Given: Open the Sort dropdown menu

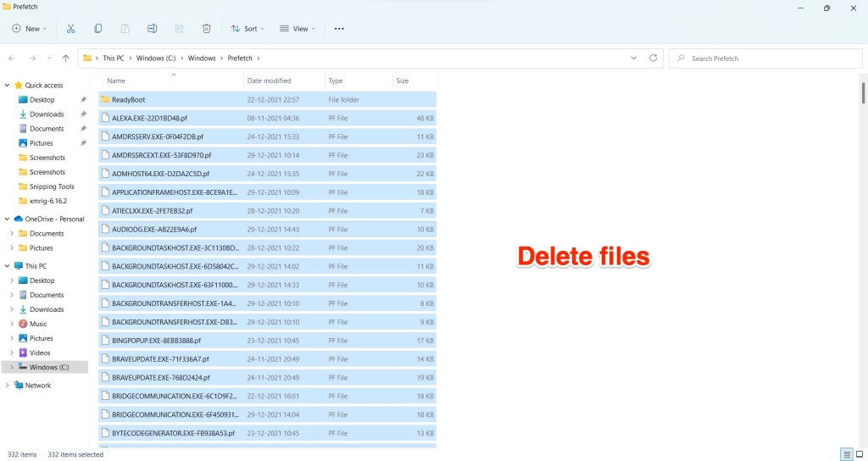Looking at the screenshot, I should (x=248, y=28).
